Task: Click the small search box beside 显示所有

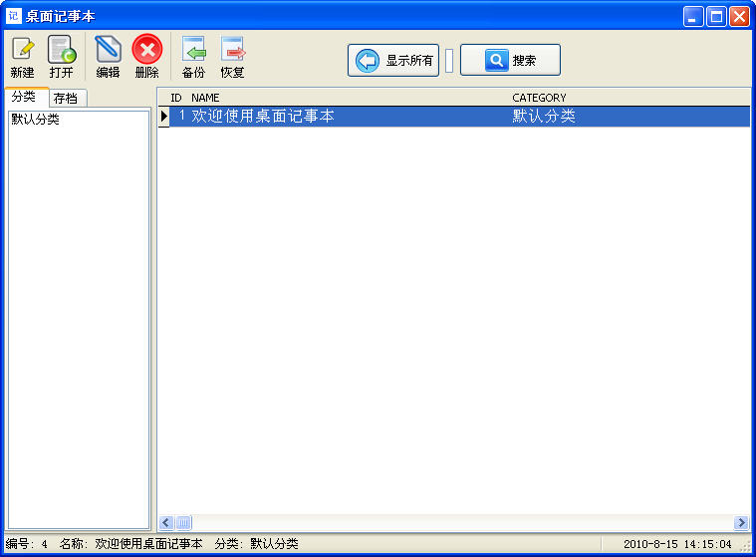Action: click(448, 61)
